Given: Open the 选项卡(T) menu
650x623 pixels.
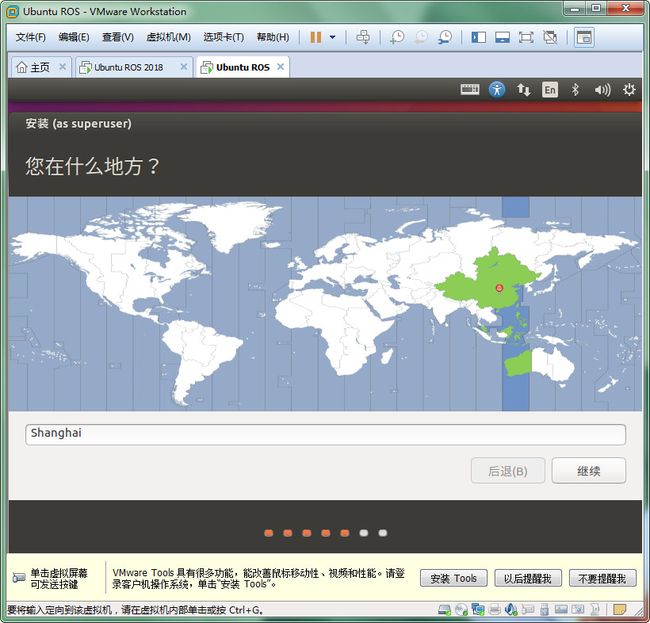Looking at the screenshot, I should 223,37.
